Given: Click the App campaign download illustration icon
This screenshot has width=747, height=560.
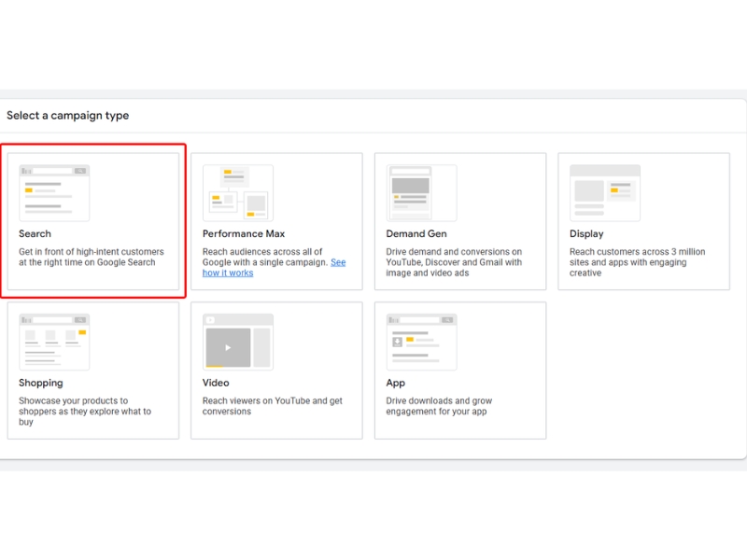Looking at the screenshot, I should click(x=422, y=342).
